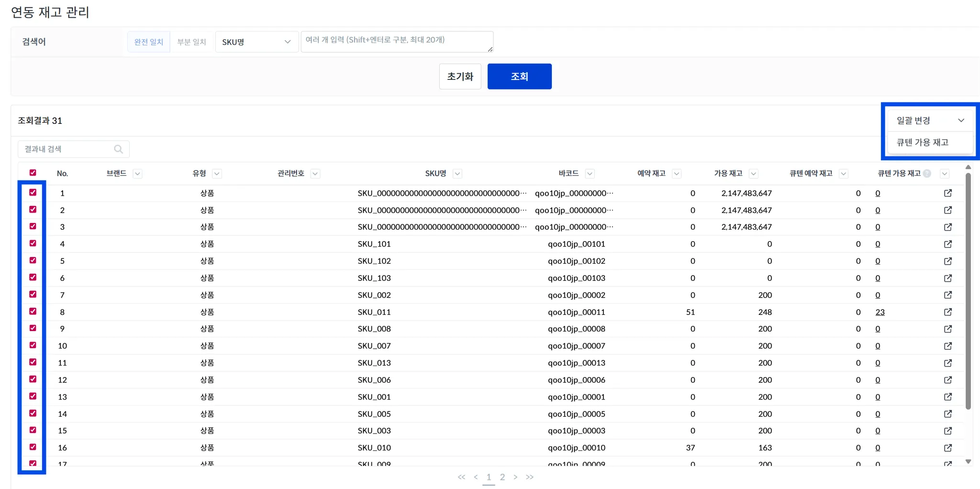Click the table vertical scrollbar thumb
The width and height of the screenshot is (980, 489).
tap(968, 291)
